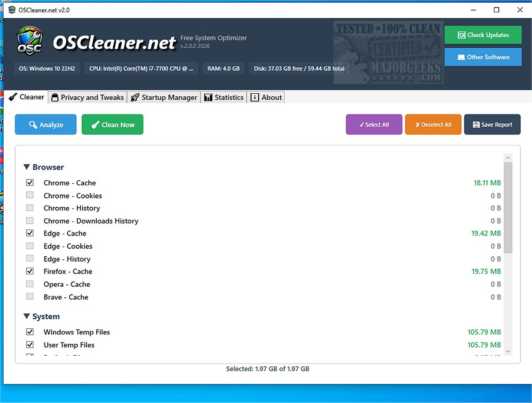Uncheck the Chrome - Cache checkbox
The width and height of the screenshot is (532, 403).
point(30,182)
